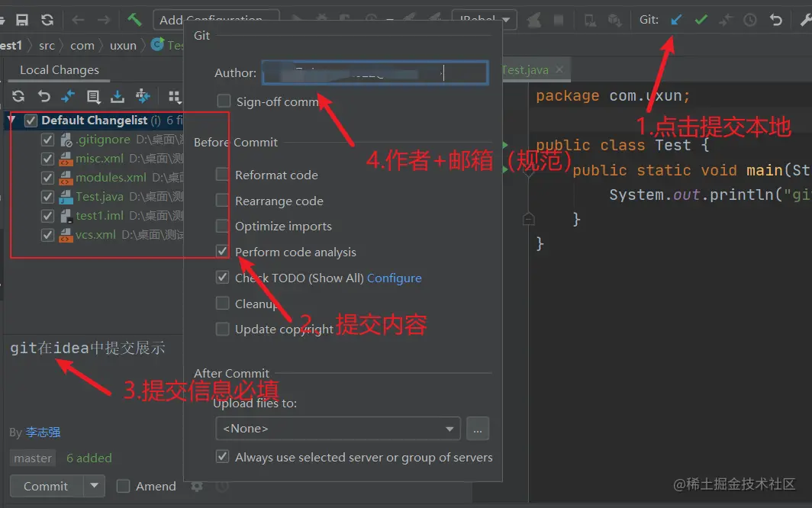Screen dimensions: 812x508
Task: Enable the Reformat code checkbox
Action: click(x=222, y=175)
